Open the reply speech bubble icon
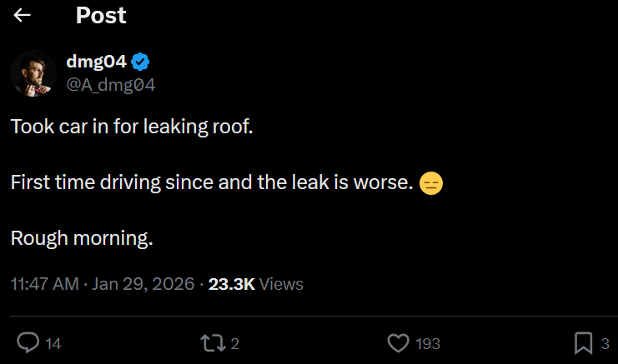Screen dimensions: 618x364 (28, 342)
